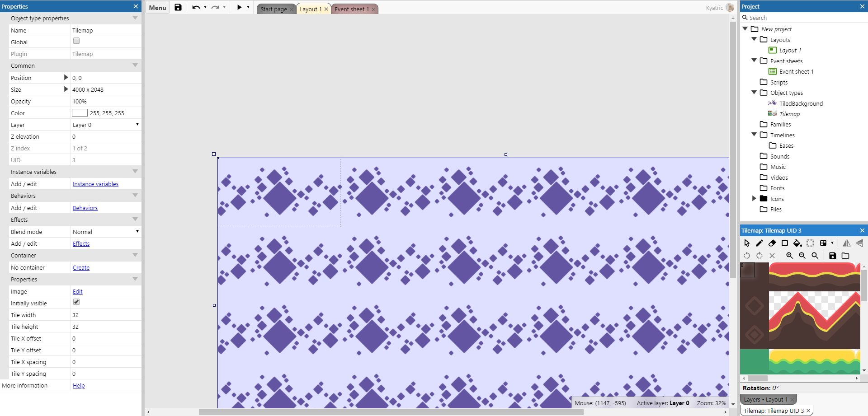
Task: Select the tilemap fill bucket tool
Action: [797, 243]
